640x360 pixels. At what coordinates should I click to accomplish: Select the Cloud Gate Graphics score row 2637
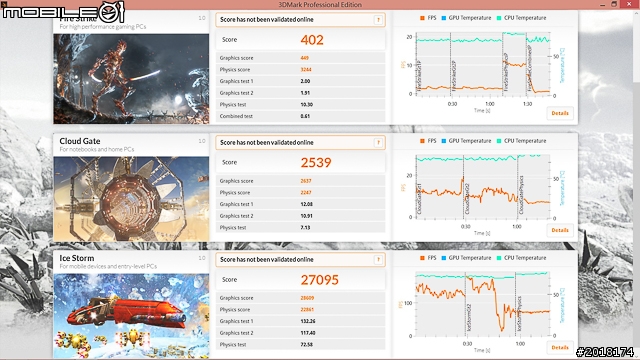(300, 181)
